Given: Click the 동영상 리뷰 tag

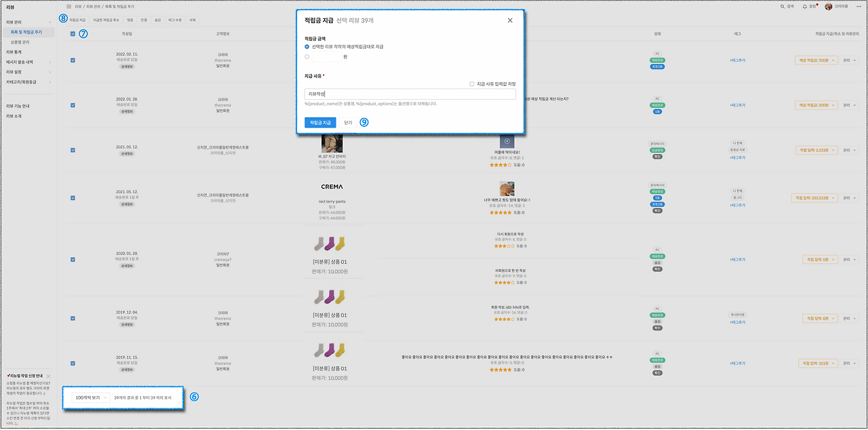Looking at the screenshot, I should (738, 150).
